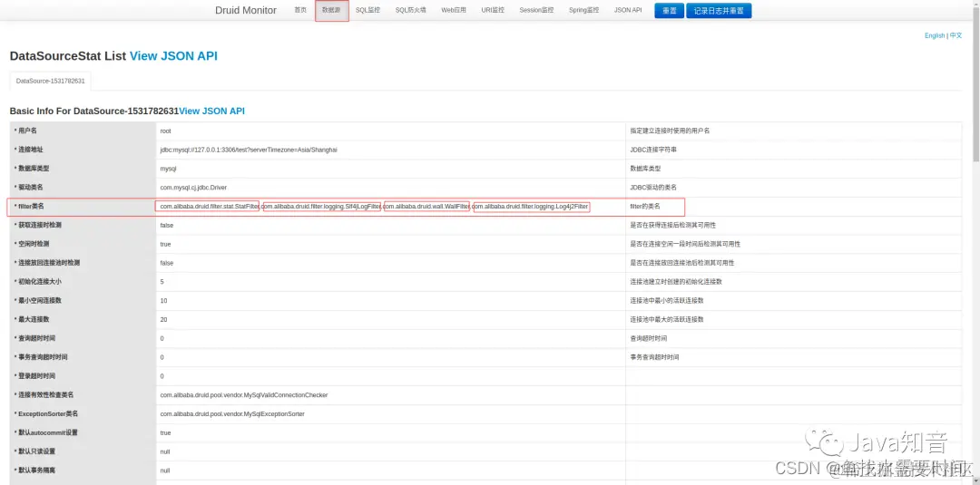
Task: Select the 数据库类型 value mysql
Action: 169,169
